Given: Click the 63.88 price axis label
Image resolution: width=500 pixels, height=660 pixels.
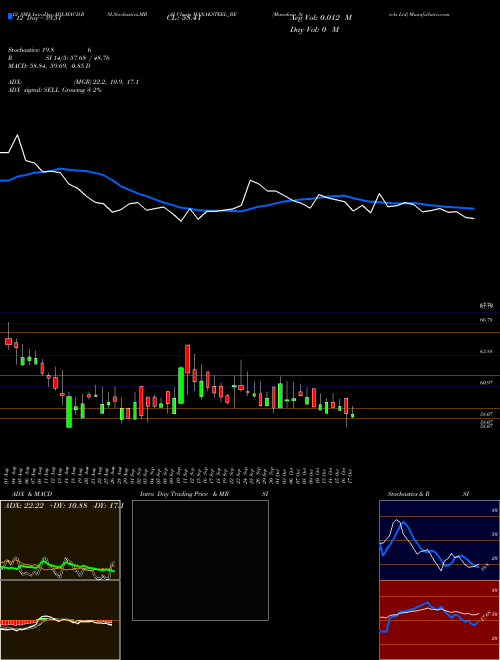Looking at the screenshot, I should 486,351.
